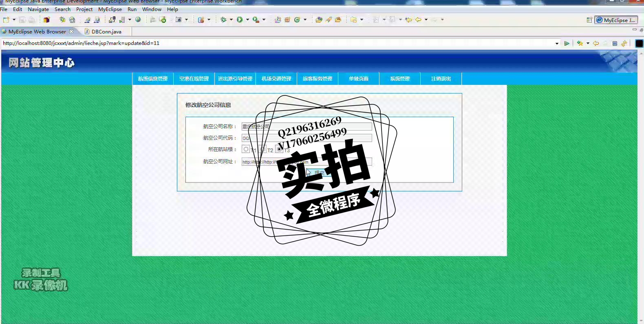Open the URL address history dropdown

(x=557, y=43)
